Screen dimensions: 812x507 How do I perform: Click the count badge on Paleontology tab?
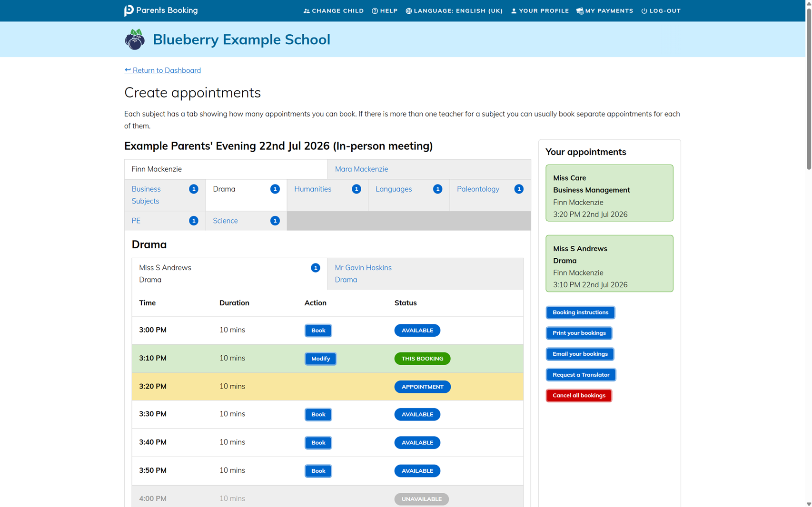pyautogui.click(x=519, y=189)
